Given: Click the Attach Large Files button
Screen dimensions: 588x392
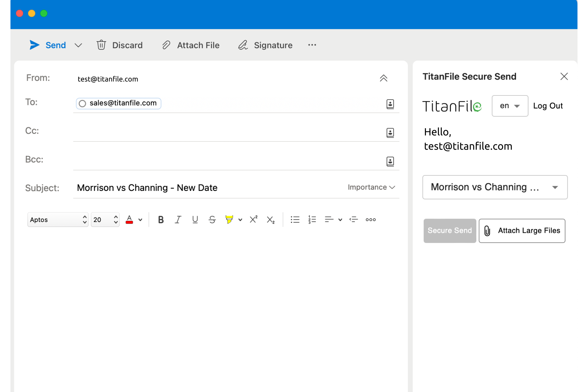Looking at the screenshot, I should pos(522,231).
